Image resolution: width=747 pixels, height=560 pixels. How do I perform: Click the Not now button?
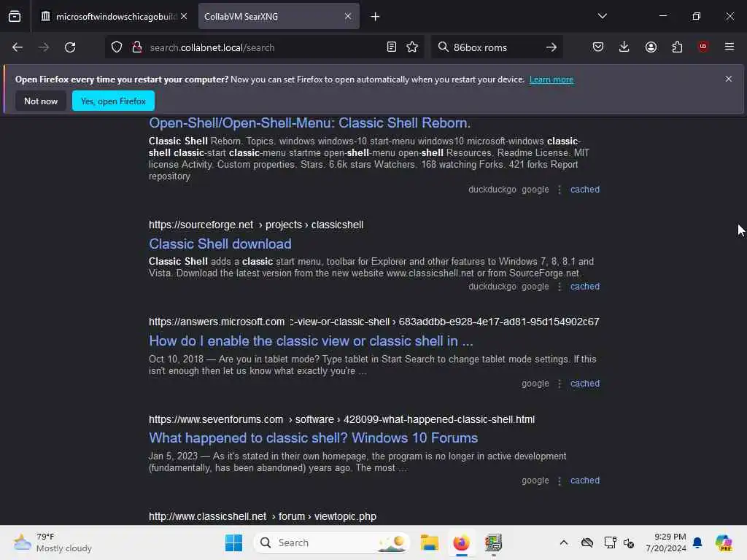click(41, 101)
